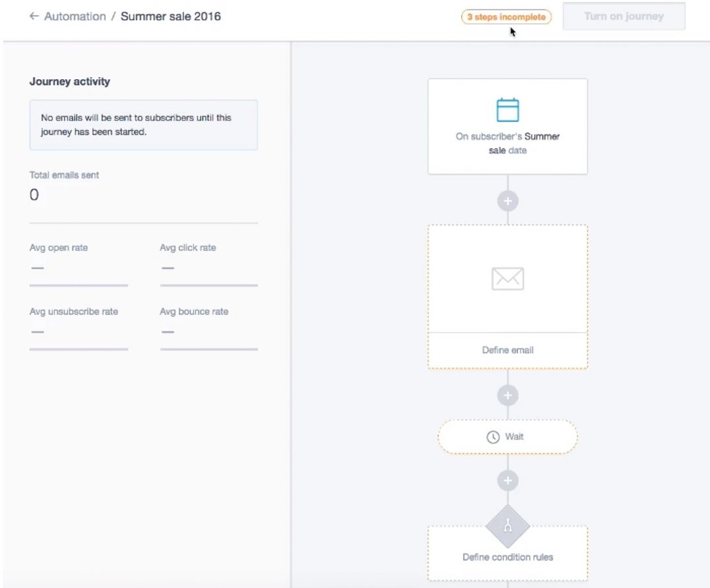Click the calendar icon on the date trigger step
The height and width of the screenshot is (588, 710).
pos(507,111)
